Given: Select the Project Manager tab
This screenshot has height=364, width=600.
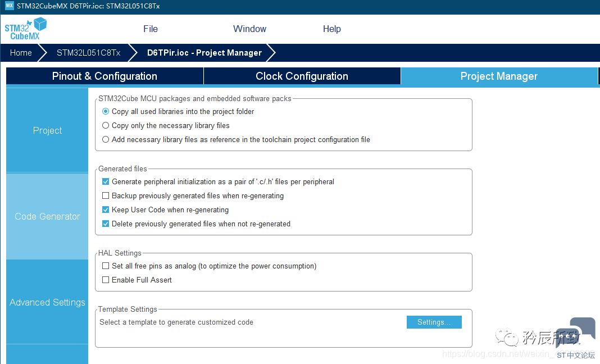Looking at the screenshot, I should click(499, 76).
